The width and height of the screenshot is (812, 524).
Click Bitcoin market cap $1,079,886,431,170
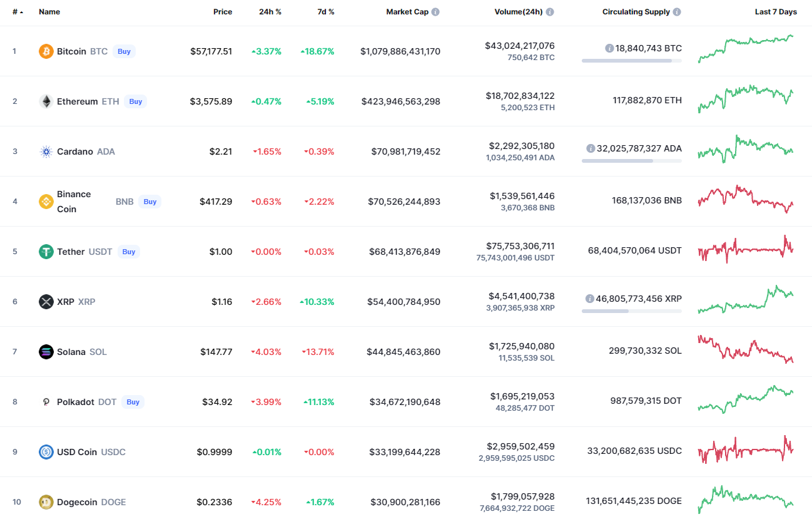400,51
